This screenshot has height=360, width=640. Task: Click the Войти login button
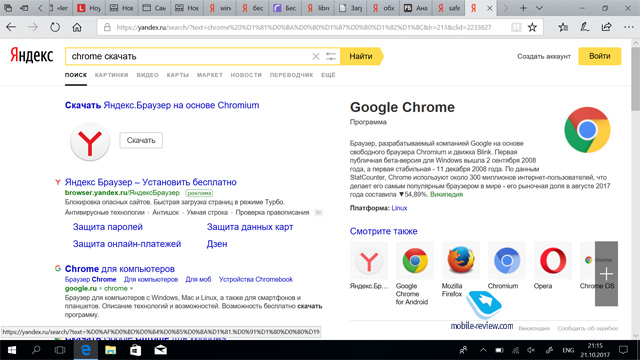tap(600, 56)
